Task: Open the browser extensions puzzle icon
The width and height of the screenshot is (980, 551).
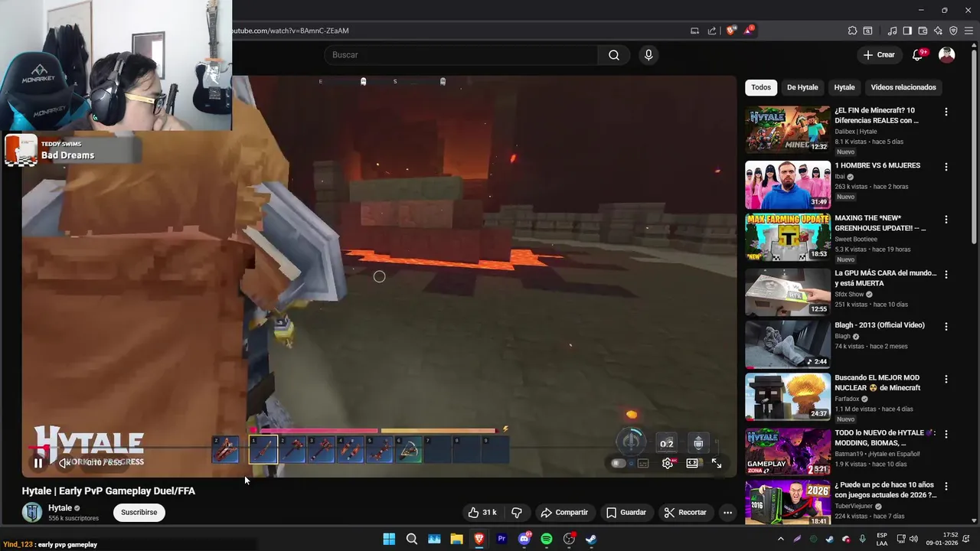Action: [852, 31]
